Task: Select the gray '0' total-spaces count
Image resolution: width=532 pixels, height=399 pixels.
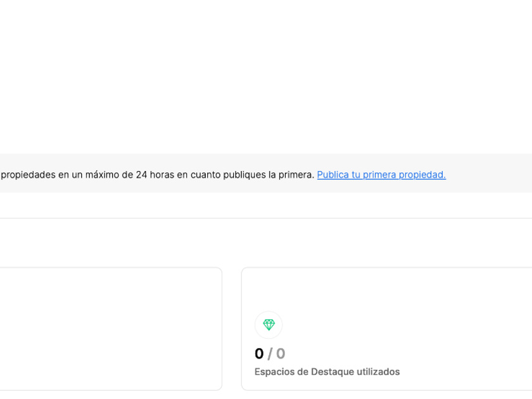Action: point(281,353)
